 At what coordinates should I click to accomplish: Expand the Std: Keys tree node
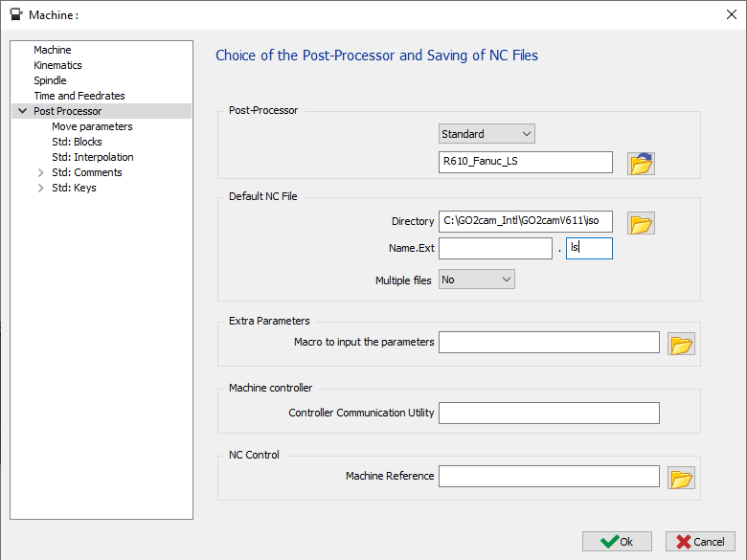click(40, 188)
